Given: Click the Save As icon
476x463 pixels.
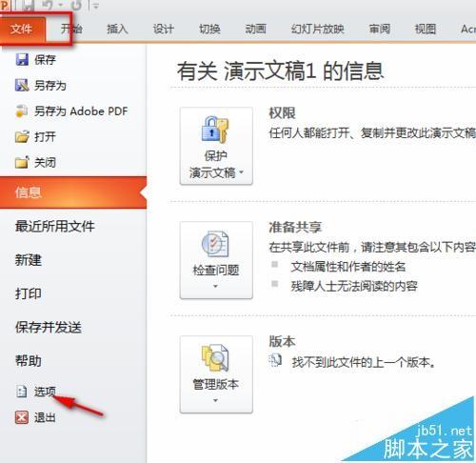Looking at the screenshot, I should point(22,85).
